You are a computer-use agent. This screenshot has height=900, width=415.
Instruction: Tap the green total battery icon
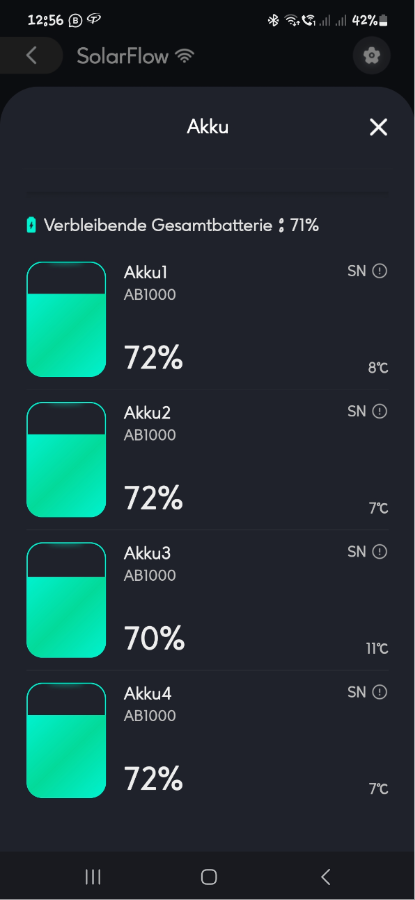(32, 225)
